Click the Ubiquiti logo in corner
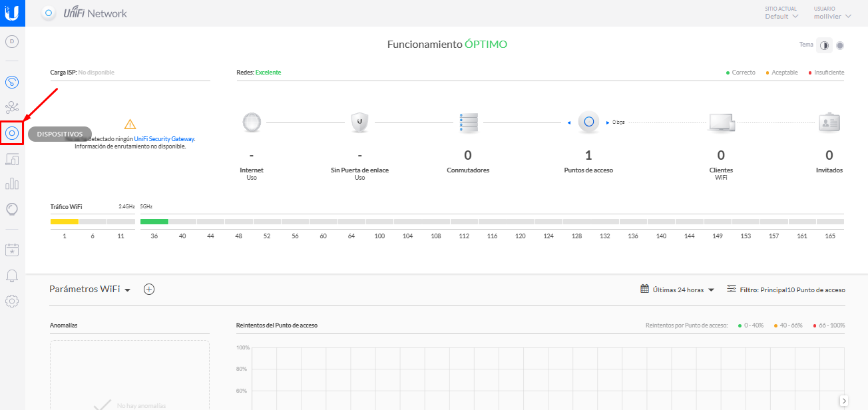This screenshot has width=868, height=410. (x=12, y=13)
